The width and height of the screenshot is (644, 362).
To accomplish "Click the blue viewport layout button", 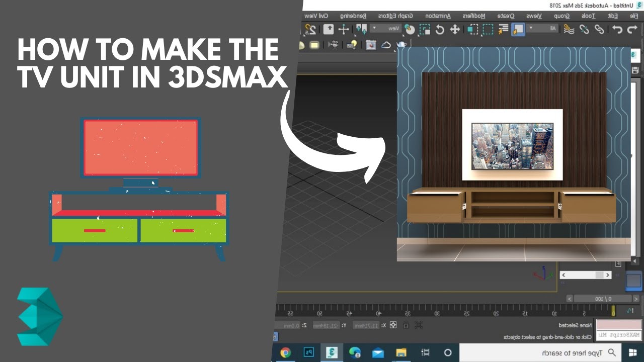I will [x=634, y=282].
